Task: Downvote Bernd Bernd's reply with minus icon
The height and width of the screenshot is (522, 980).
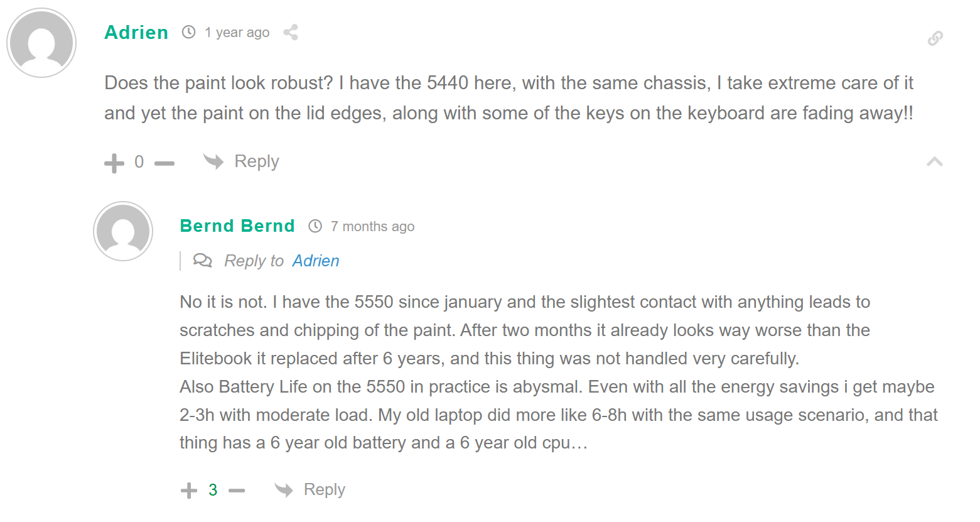Action: [x=237, y=491]
